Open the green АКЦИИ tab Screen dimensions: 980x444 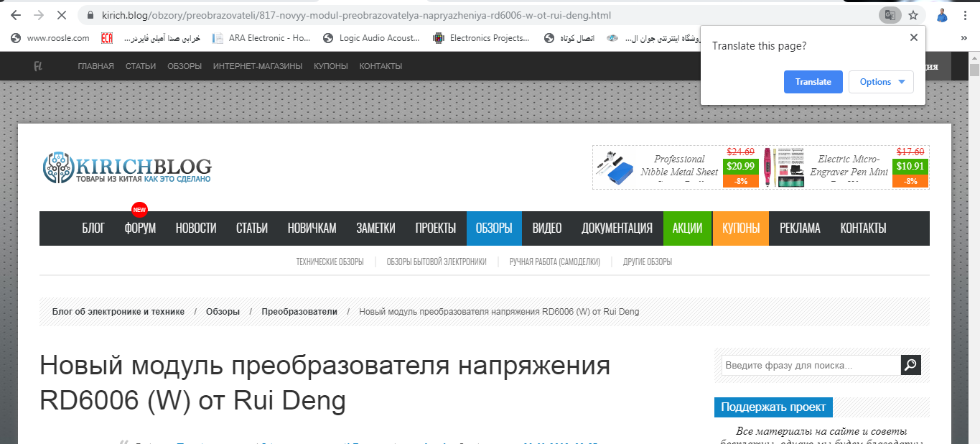coord(687,228)
